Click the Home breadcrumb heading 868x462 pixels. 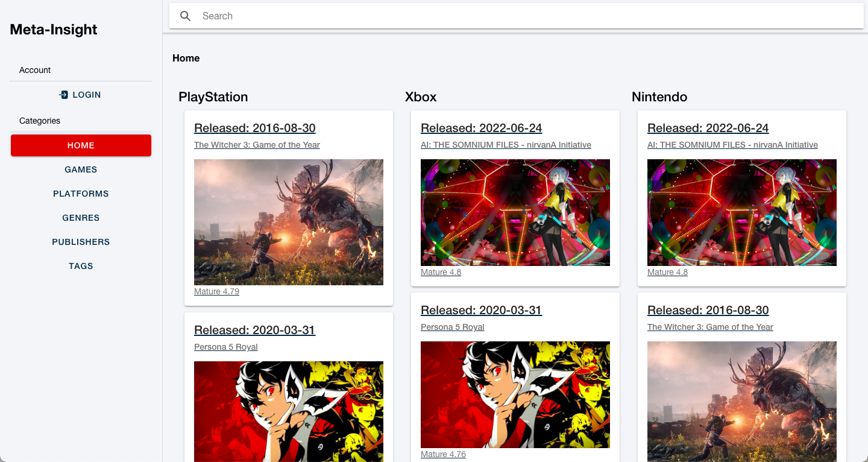186,58
